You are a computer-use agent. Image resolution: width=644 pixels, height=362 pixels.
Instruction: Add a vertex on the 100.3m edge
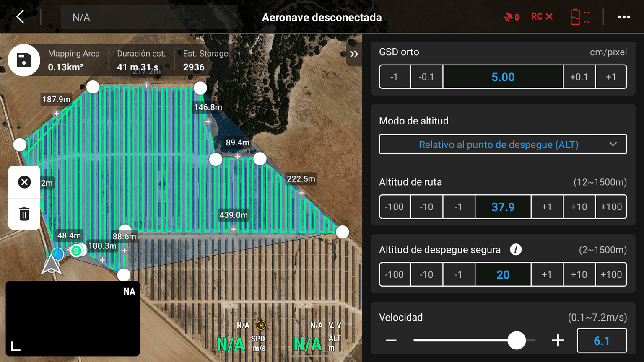click(102, 260)
